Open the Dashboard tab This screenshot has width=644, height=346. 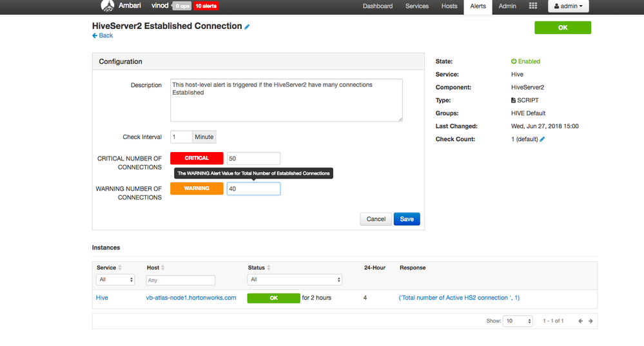tap(378, 6)
